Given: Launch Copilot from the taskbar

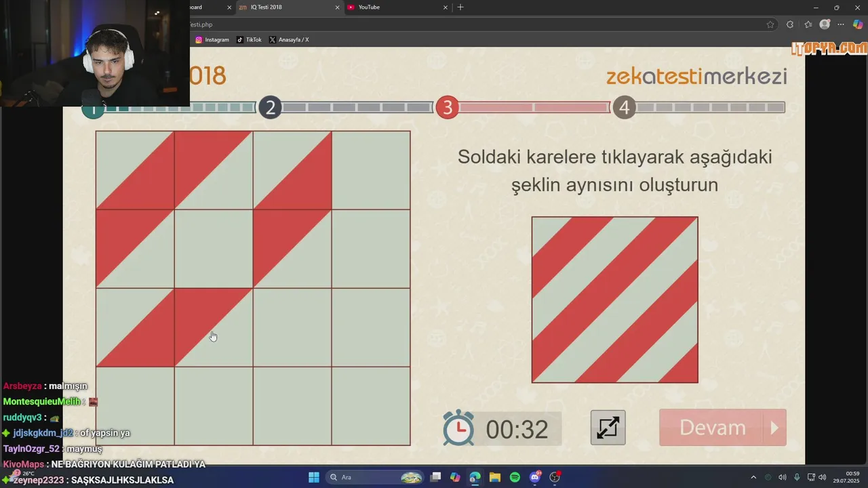Looking at the screenshot, I should point(455,477).
